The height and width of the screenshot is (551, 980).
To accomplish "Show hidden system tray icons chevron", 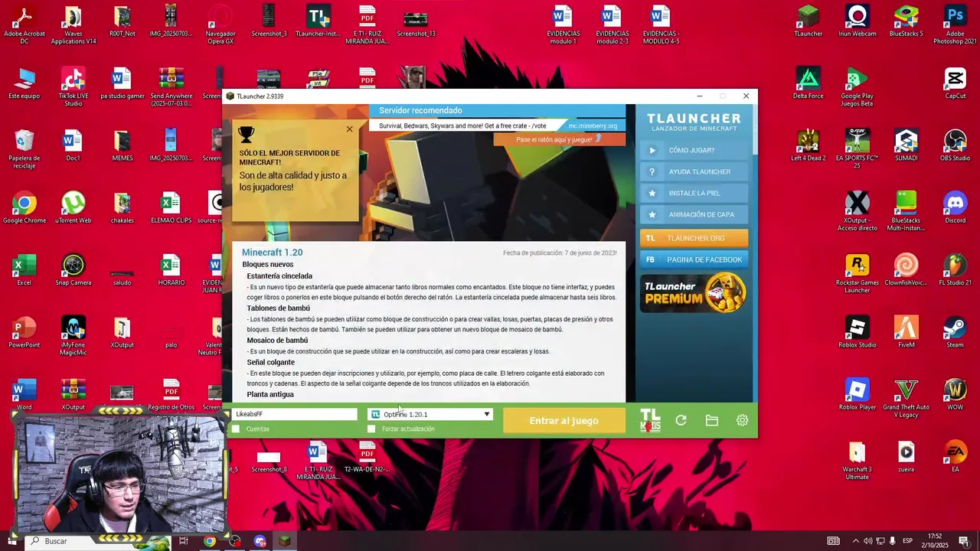I will click(x=855, y=541).
